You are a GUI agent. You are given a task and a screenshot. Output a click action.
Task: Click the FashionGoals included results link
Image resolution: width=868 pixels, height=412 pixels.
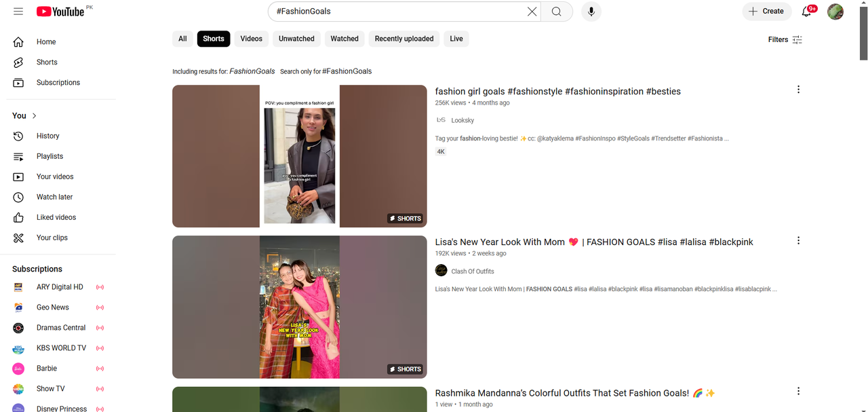(x=252, y=71)
